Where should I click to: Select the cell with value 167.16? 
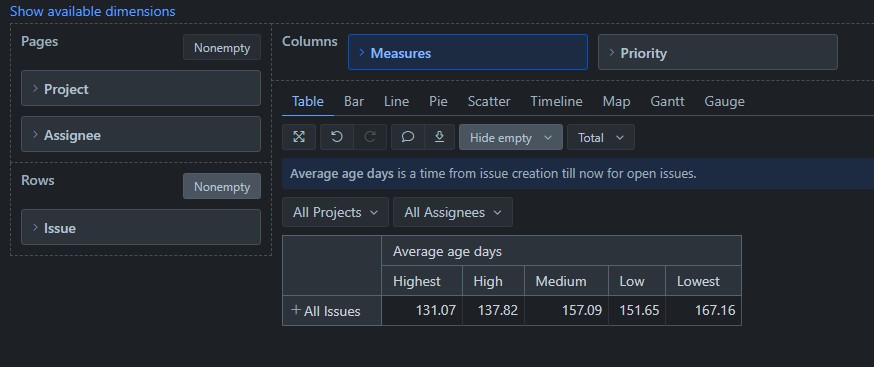click(x=703, y=311)
